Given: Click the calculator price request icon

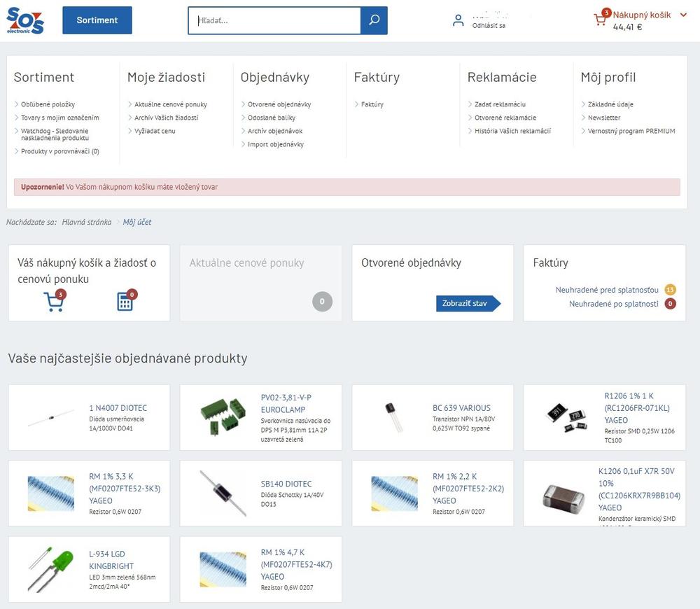Looking at the screenshot, I should [125, 302].
